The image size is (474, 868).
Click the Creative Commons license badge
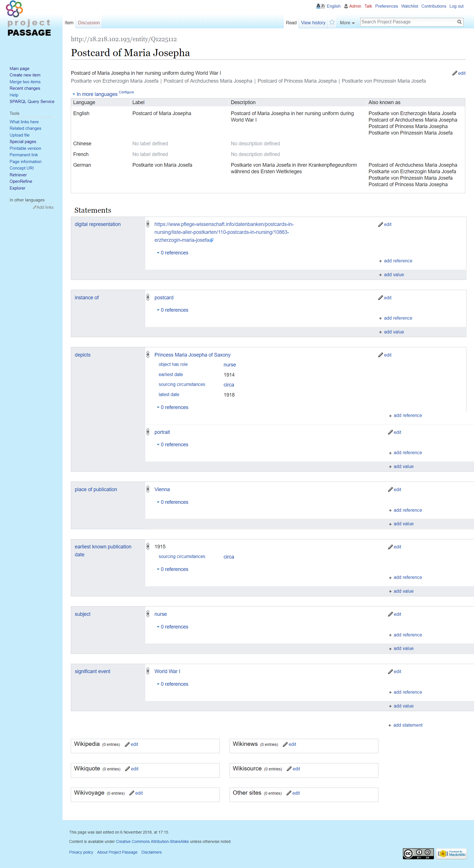click(x=418, y=853)
